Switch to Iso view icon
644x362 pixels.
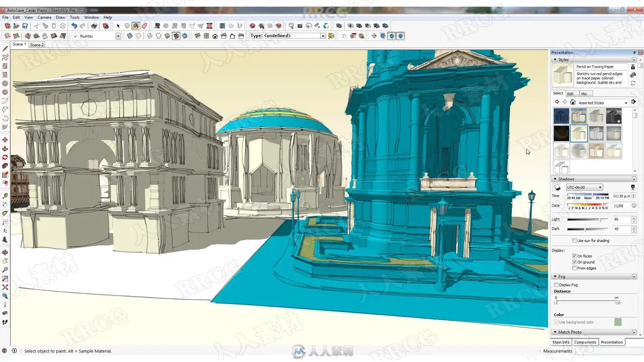[x=197, y=36]
